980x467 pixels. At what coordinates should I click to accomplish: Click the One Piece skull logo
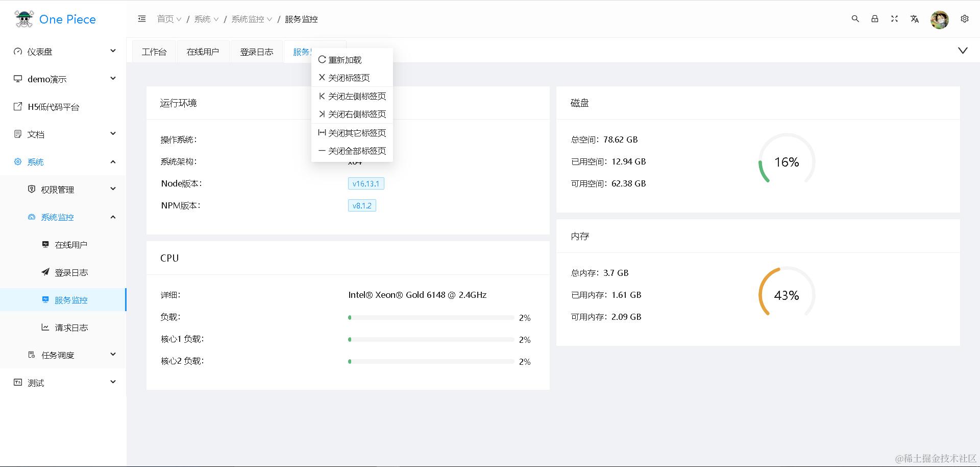coord(24,19)
